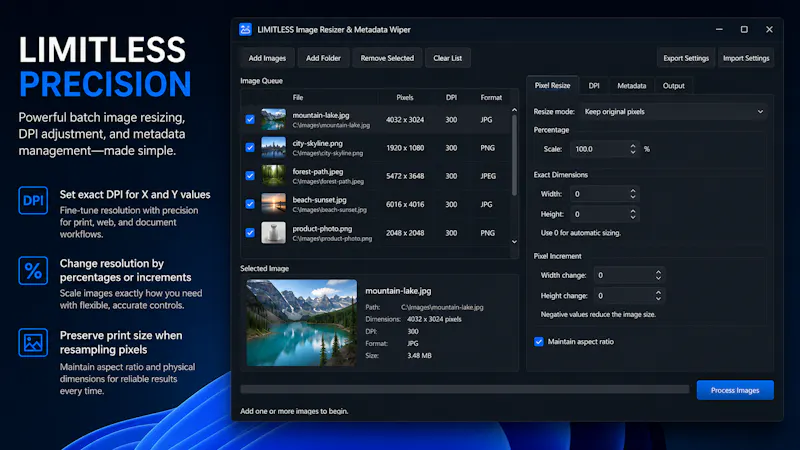The height and width of the screenshot is (450, 800).
Task: Sort by the File column header
Action: point(298,97)
